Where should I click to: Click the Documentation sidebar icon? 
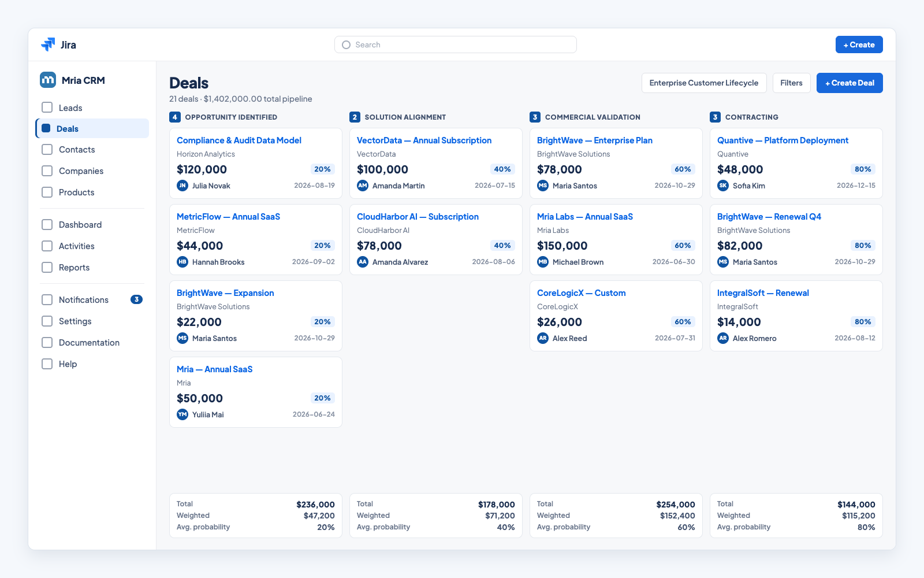pyautogui.click(x=47, y=342)
